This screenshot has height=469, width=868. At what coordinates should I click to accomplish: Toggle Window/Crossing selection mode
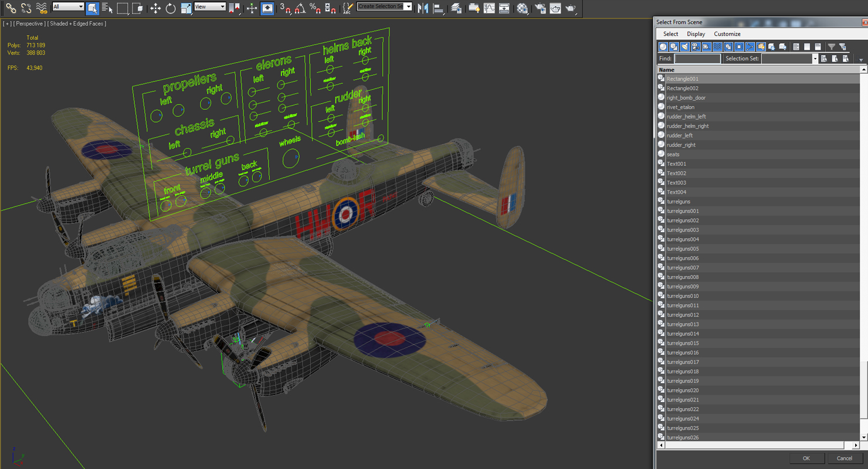(137, 8)
